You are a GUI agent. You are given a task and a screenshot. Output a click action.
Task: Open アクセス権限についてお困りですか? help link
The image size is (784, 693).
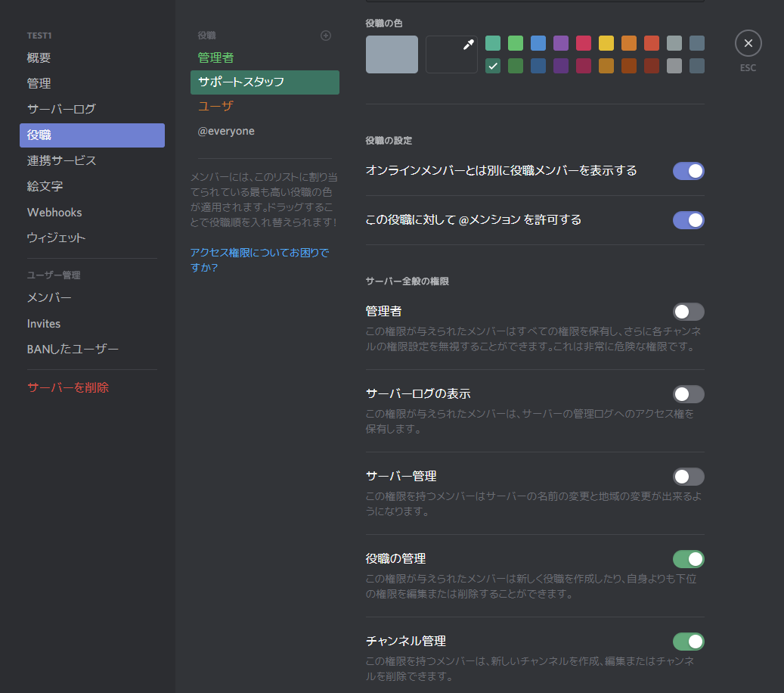[259, 260]
